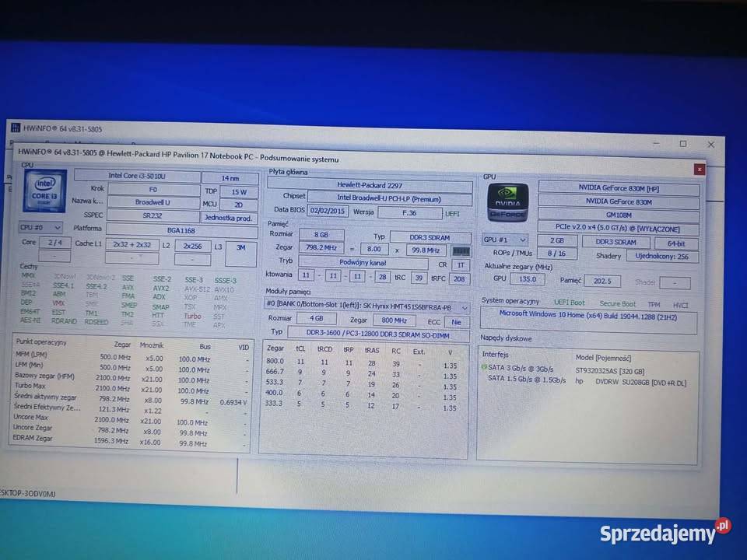
Task: Click the ECC Nie field
Action: pyautogui.click(x=457, y=322)
